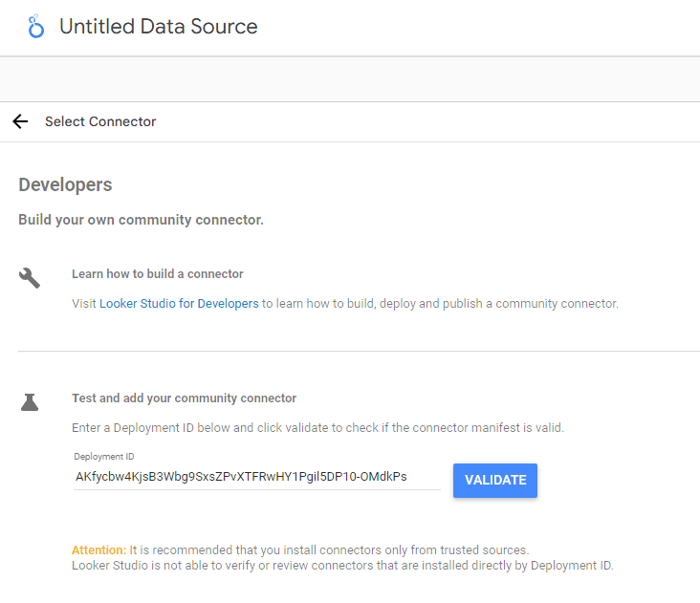The image size is (700, 603).
Task: Select the 'Build your own community connector' subtitle
Action: 141,220
